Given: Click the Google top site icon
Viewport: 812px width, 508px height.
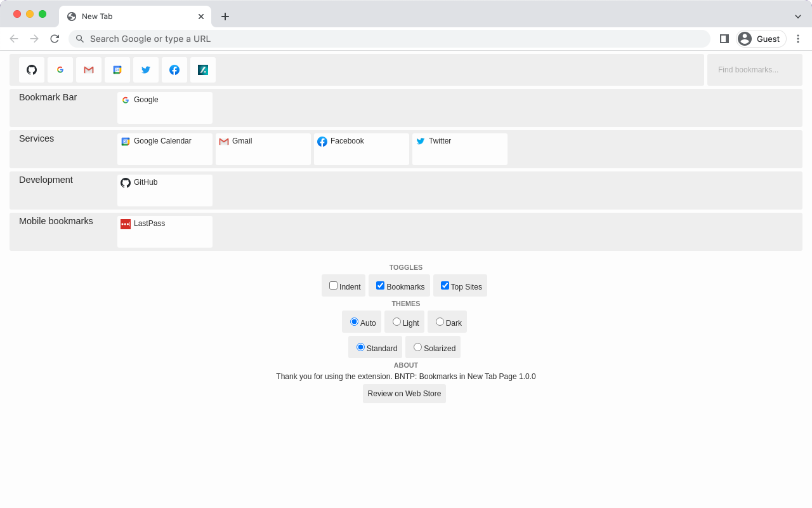Looking at the screenshot, I should [x=60, y=70].
